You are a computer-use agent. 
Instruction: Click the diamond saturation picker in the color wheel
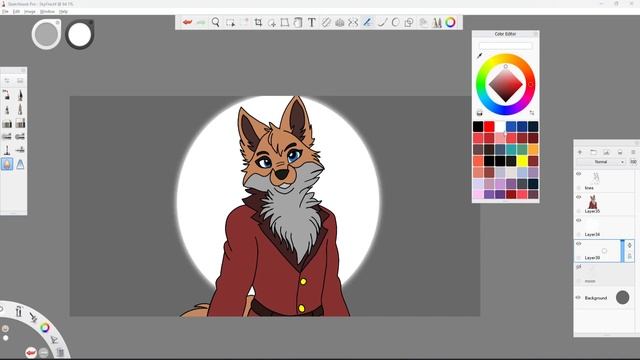505,85
